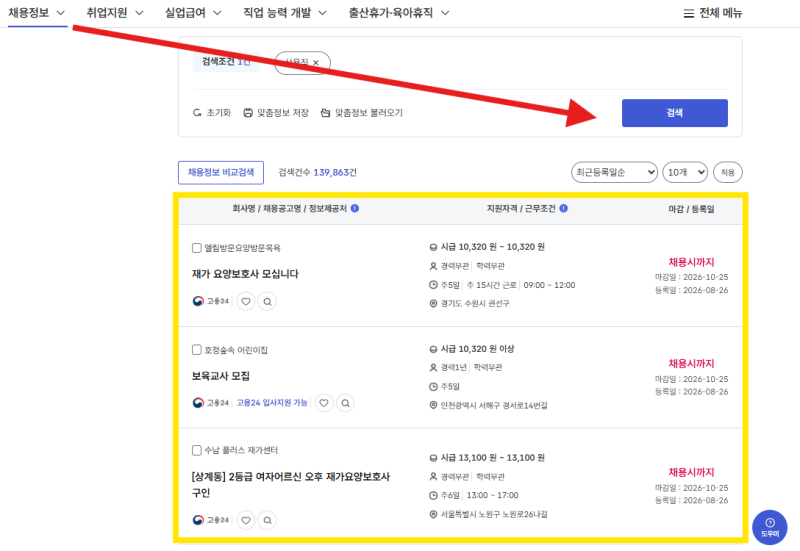This screenshot has height=551, width=800.
Task: Open the 10개 results-per-page dropdown
Action: [x=685, y=172]
